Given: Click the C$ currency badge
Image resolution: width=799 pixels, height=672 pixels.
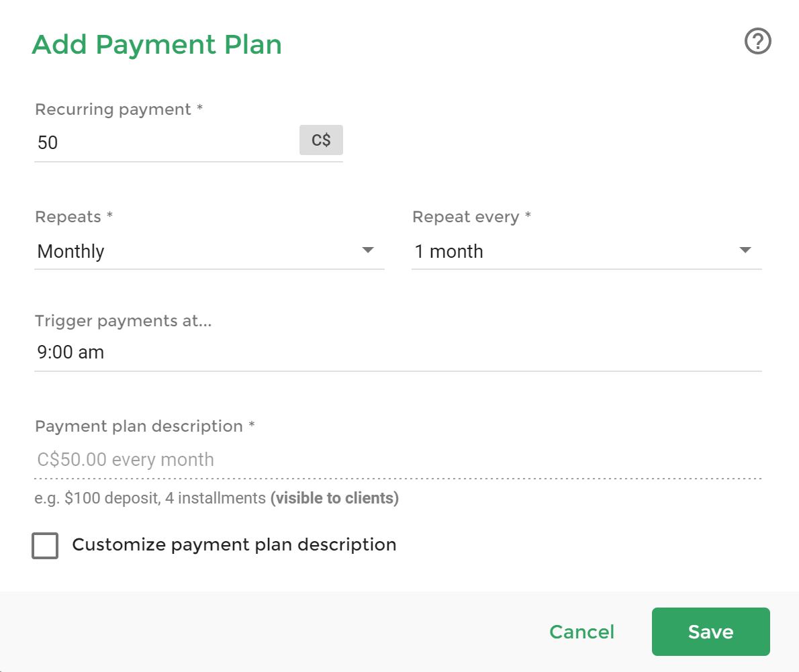Looking at the screenshot, I should [x=321, y=141].
